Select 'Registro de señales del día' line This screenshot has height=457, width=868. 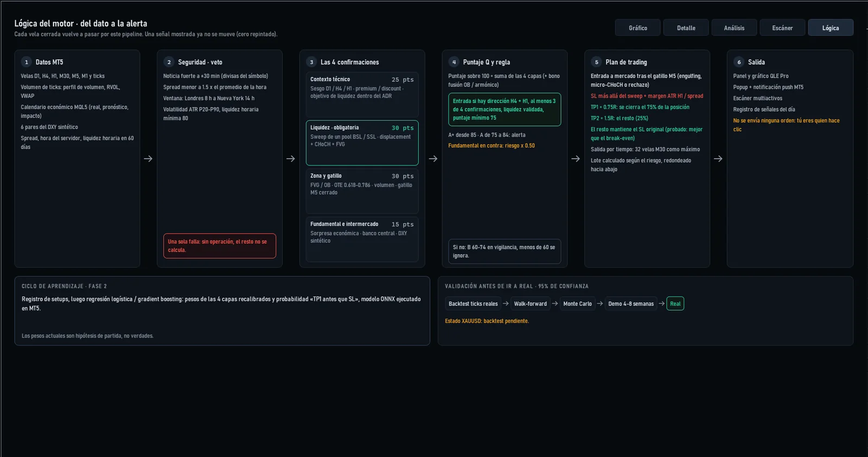764,110
